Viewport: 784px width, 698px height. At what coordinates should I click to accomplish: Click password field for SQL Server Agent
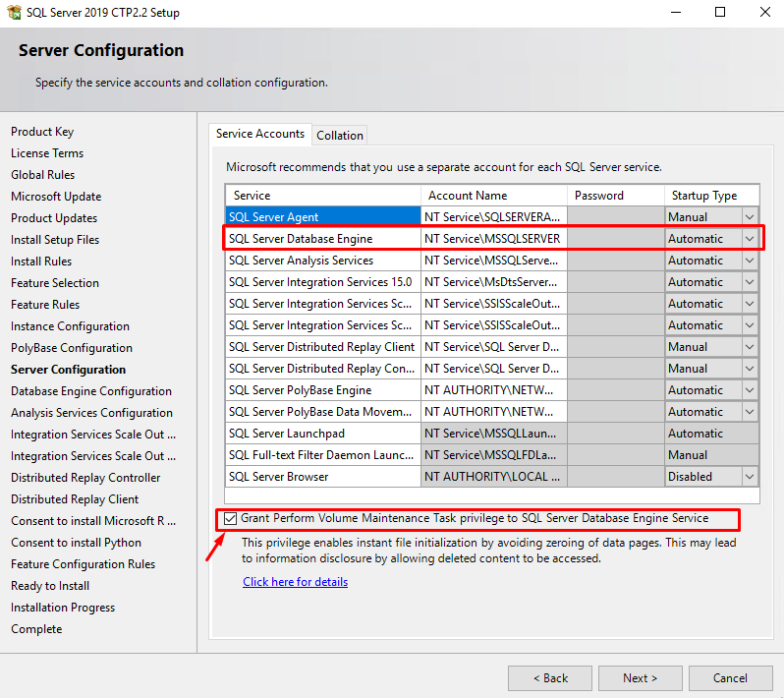pos(616,217)
